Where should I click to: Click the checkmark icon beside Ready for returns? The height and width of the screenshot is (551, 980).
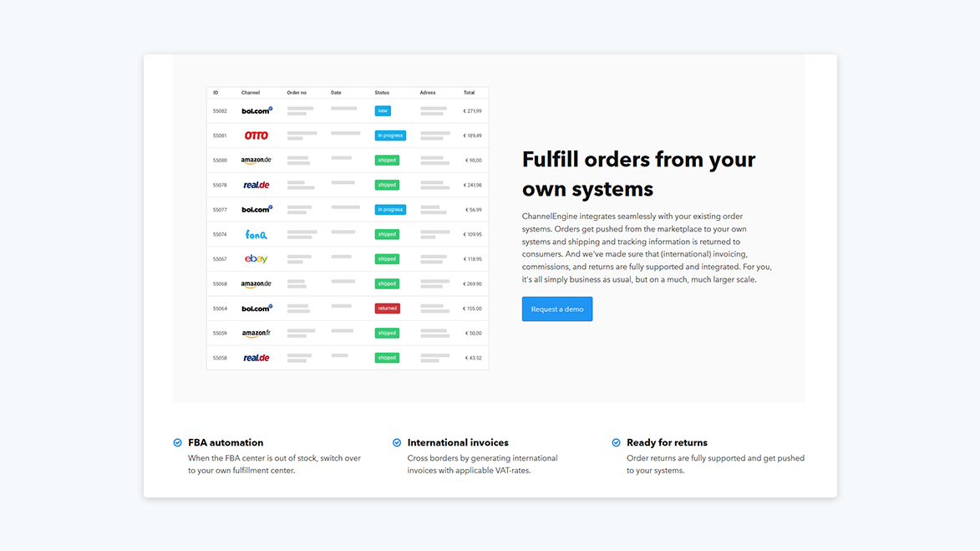point(616,442)
